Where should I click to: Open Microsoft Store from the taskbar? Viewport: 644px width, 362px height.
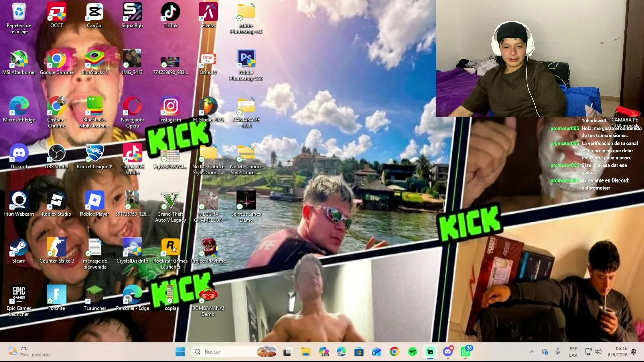(x=359, y=352)
